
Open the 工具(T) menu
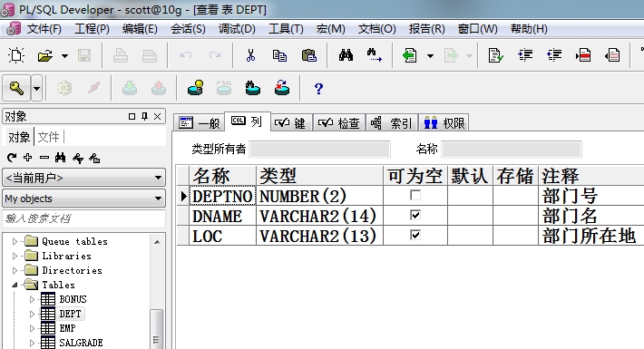[286, 29]
